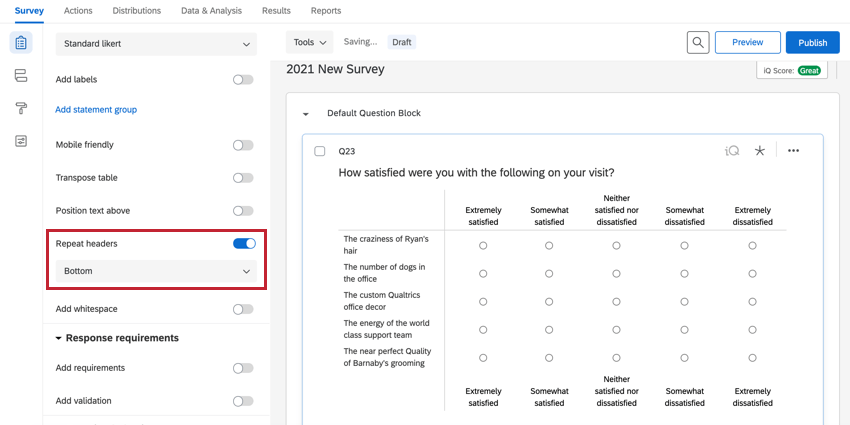Disable the Repeat headers toggle
Viewport: 850px width, 425px height.
point(243,243)
